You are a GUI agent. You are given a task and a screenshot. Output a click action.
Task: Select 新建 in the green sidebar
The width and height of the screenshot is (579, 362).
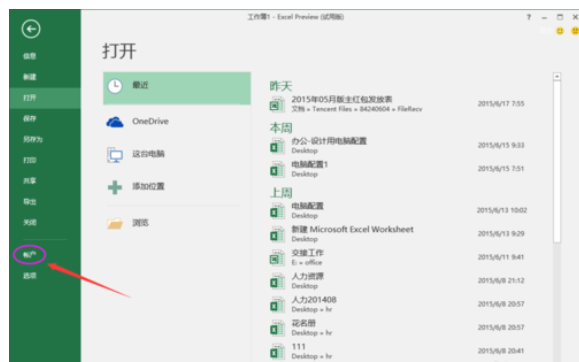click(x=30, y=77)
